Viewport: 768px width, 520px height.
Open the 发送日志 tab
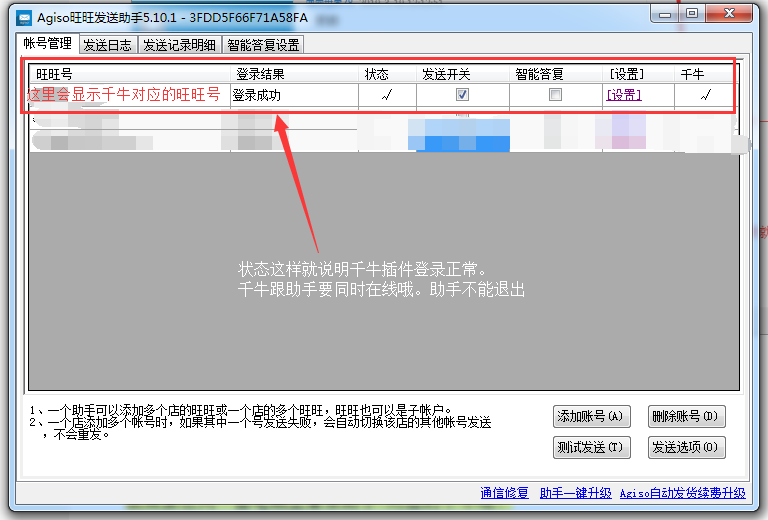pos(108,45)
